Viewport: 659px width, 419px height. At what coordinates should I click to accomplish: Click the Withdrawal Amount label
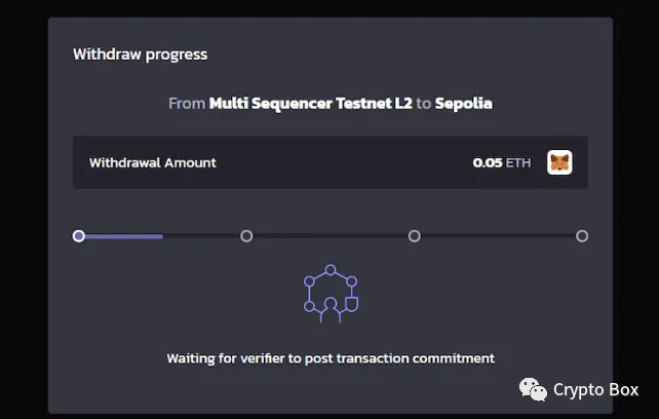pyautogui.click(x=152, y=162)
